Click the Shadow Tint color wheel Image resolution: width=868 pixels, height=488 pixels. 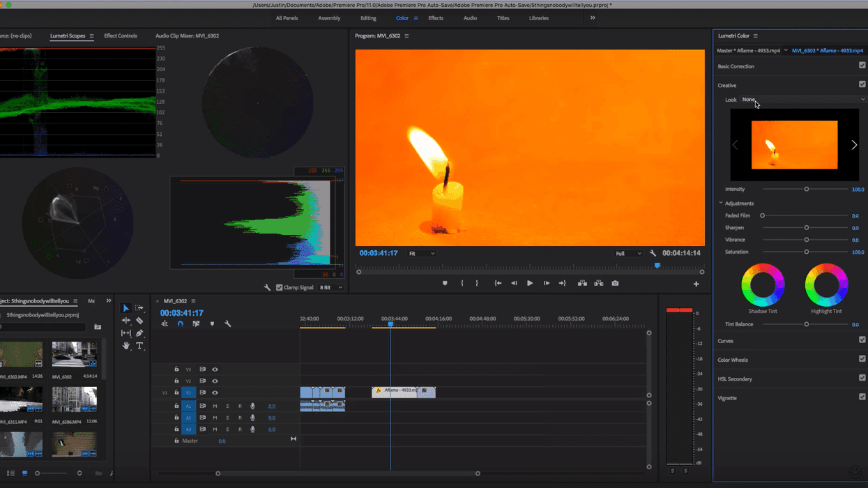click(x=763, y=284)
